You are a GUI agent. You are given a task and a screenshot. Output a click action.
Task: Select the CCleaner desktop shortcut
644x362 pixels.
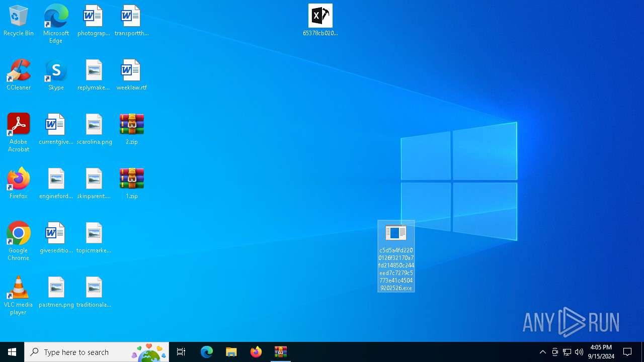point(19,75)
